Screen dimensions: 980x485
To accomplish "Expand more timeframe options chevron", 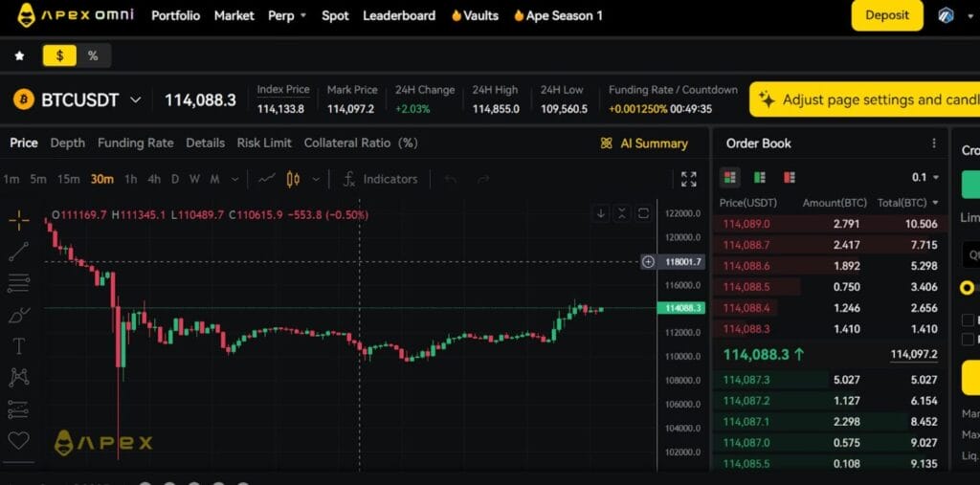I will (235, 180).
